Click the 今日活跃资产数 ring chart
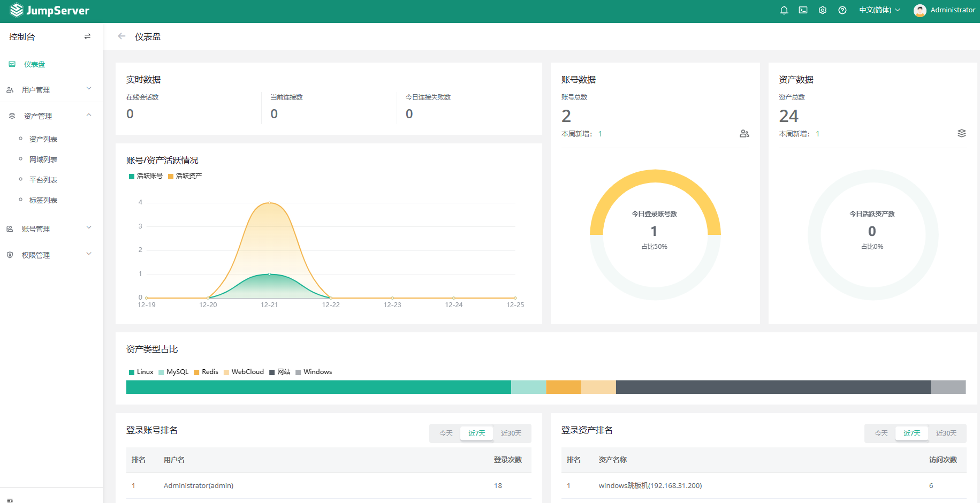 (872, 235)
